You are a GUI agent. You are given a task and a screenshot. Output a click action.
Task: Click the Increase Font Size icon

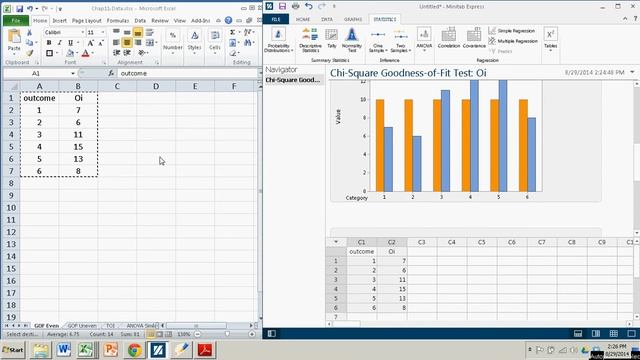[x=91, y=43]
